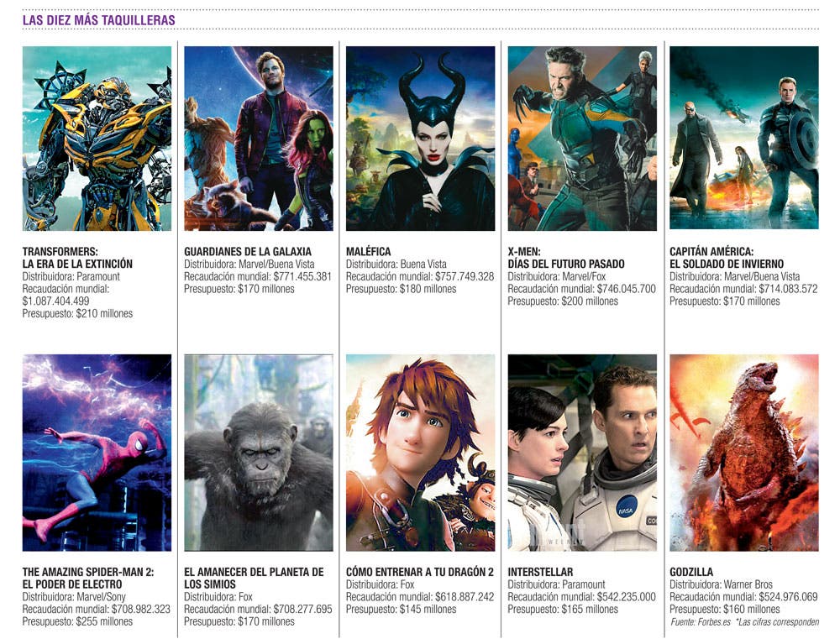The height and width of the screenshot is (639, 840).
Task: Select Capitán América: El Soldado de Invierno title
Action: (727, 258)
